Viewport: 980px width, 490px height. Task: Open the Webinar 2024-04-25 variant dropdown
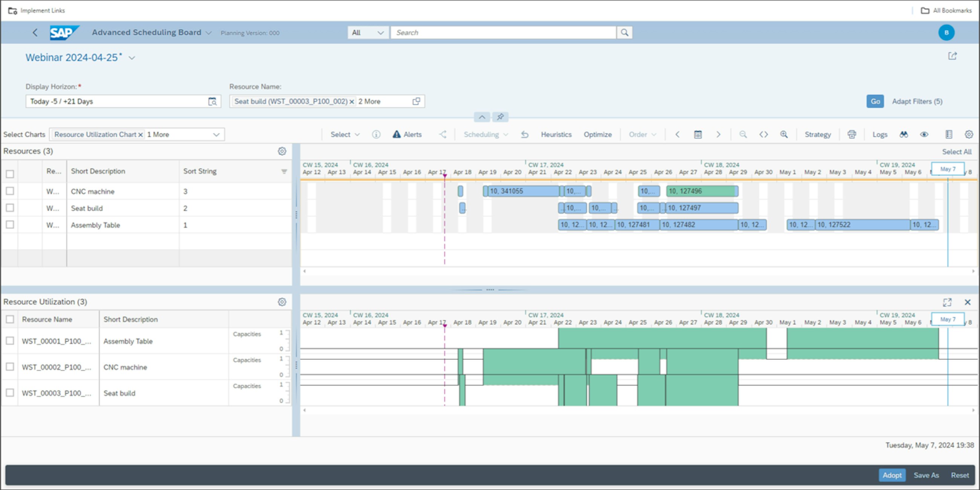point(132,58)
